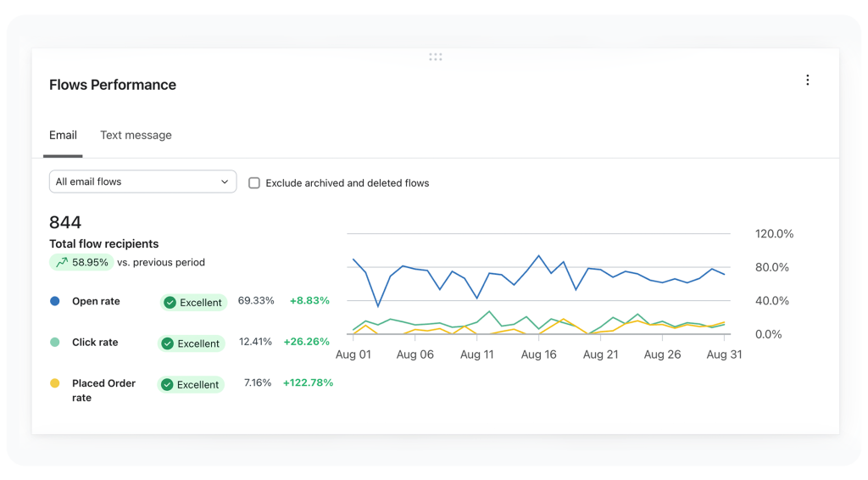The height and width of the screenshot is (480, 868).
Task: Click the Aug 31 axis label
Action: click(724, 354)
